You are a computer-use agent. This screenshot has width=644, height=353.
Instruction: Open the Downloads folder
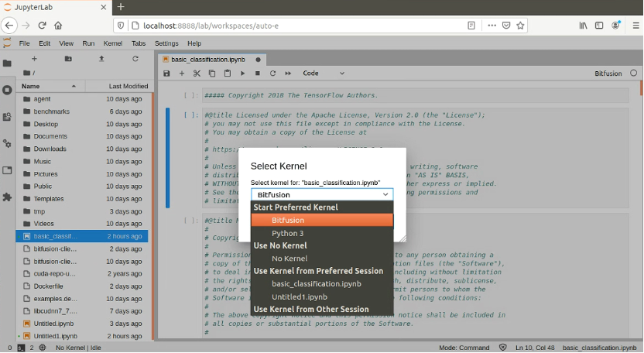coord(82,149)
